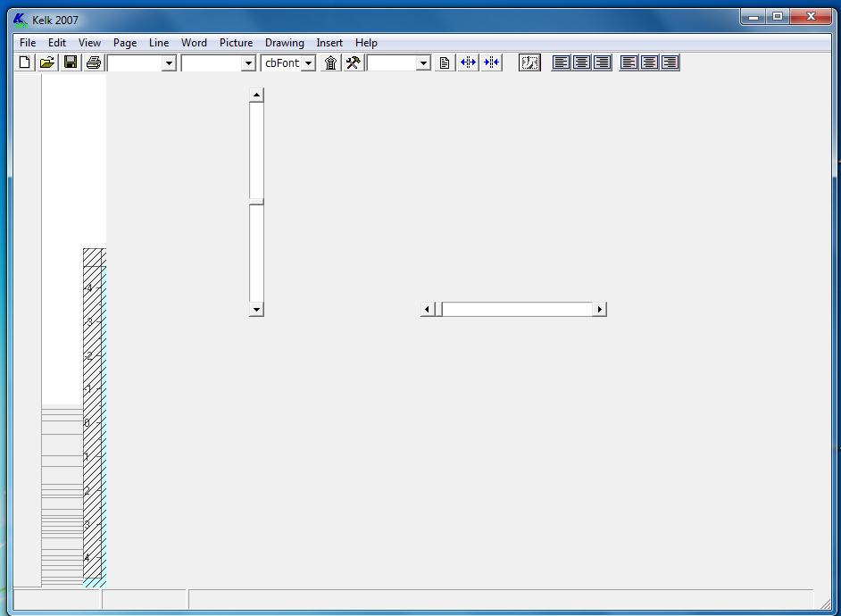Screen dimensions: 841x616
Task: Open the cbFont dropdown
Action: point(308,63)
